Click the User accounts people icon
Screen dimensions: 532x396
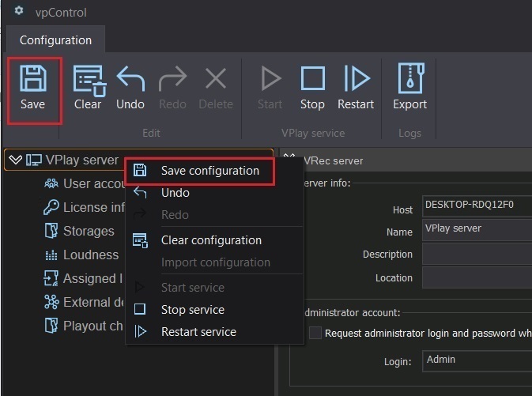[51, 183]
